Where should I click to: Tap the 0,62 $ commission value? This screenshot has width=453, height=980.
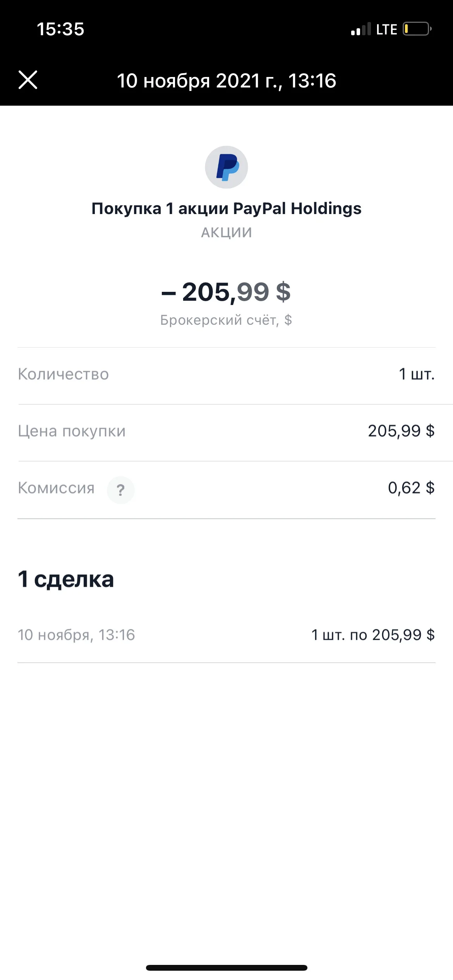(x=411, y=488)
